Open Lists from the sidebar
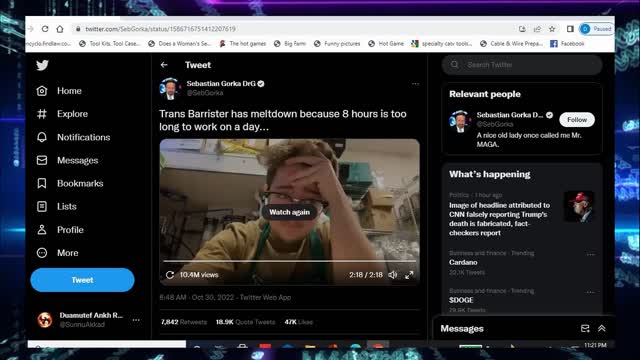 click(56, 207)
